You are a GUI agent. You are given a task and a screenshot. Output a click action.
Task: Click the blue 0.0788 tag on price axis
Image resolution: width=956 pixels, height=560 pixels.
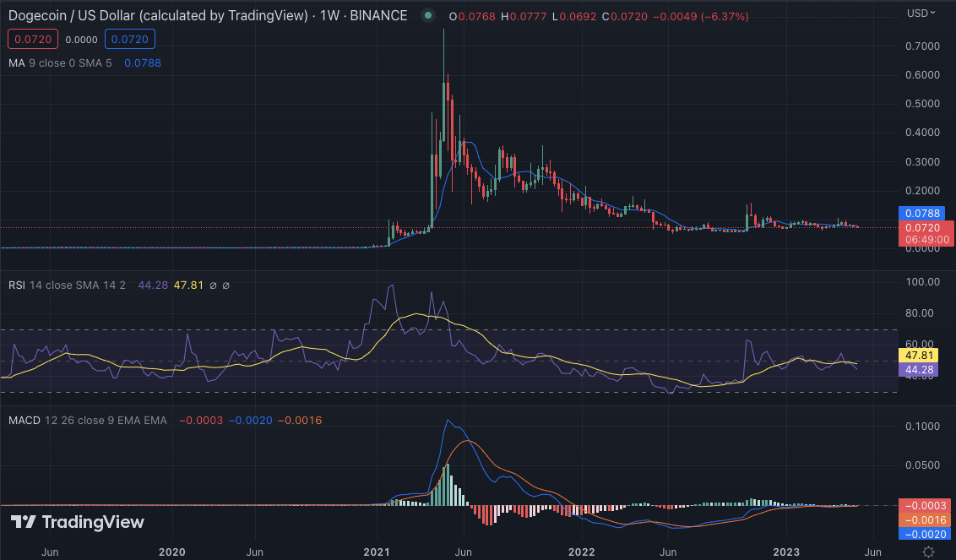coord(922,214)
